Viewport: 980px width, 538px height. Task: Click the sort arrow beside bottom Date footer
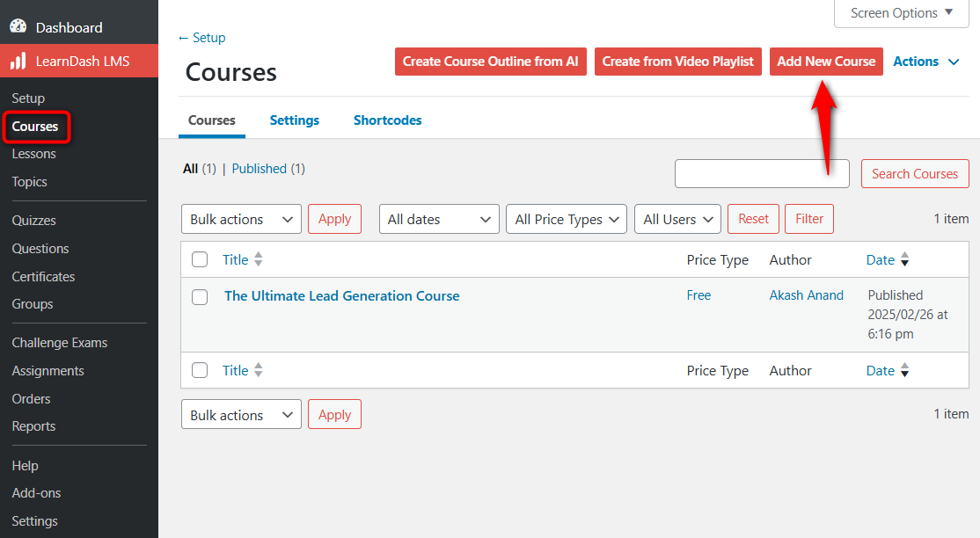pyautogui.click(x=904, y=371)
